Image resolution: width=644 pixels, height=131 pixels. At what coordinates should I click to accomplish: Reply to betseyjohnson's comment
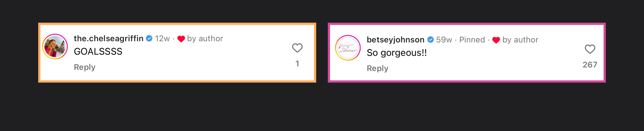coord(377,68)
